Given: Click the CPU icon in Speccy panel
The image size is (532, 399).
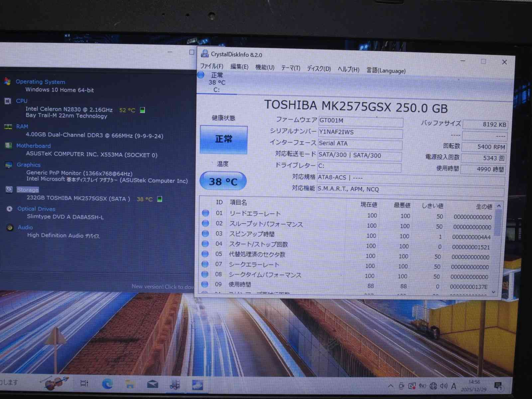Looking at the screenshot, I should 8,101.
